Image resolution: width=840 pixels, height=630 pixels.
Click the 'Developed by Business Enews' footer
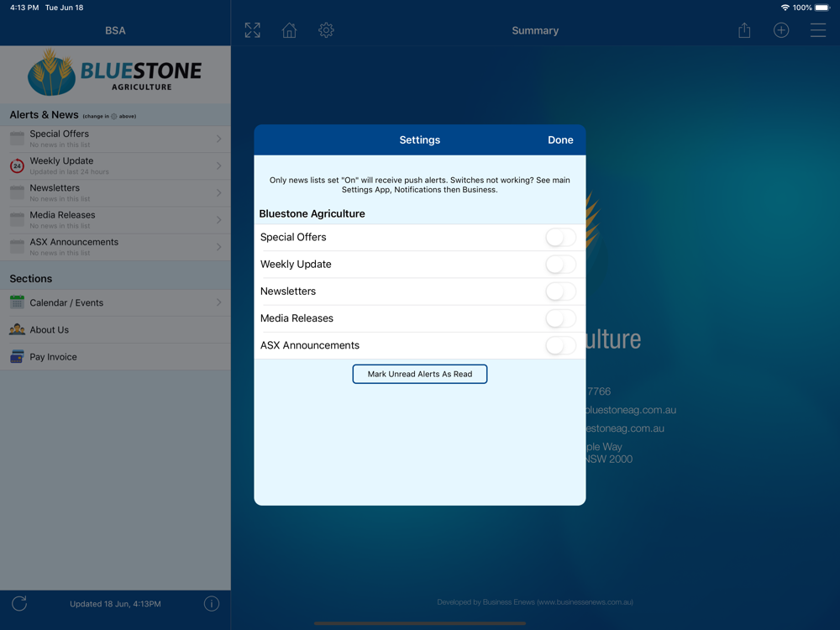click(x=534, y=601)
